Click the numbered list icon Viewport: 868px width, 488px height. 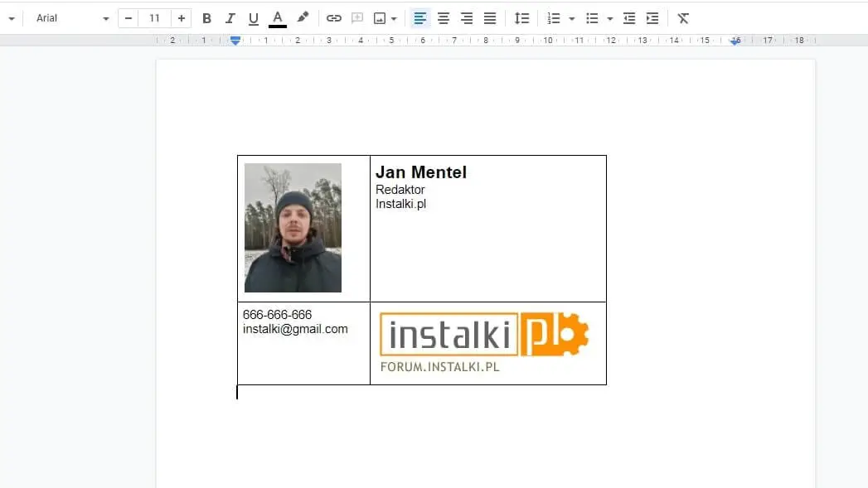(x=554, y=18)
